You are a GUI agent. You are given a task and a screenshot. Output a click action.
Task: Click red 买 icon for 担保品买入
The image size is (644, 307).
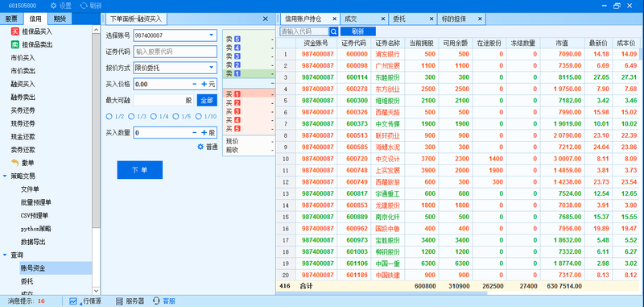click(15, 31)
